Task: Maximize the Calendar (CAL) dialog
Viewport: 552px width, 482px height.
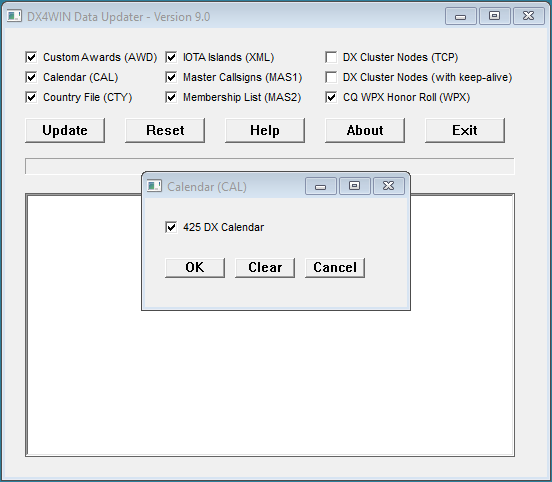Action: click(355, 186)
